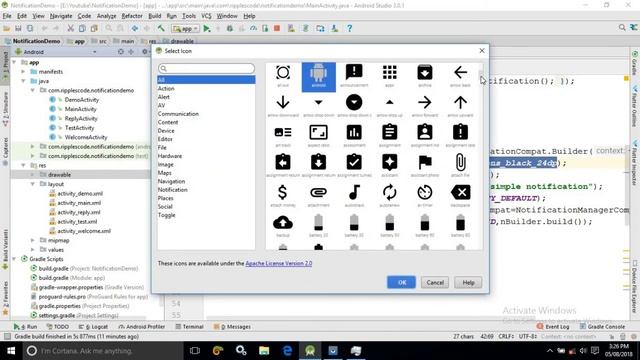Open the File menu

(x=7, y=16)
